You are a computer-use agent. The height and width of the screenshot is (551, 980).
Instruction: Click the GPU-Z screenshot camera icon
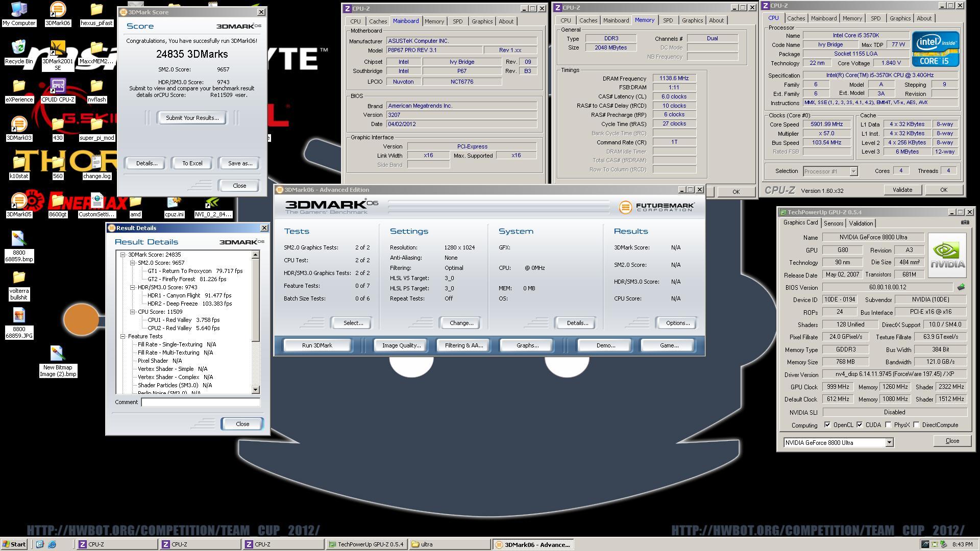[965, 222]
